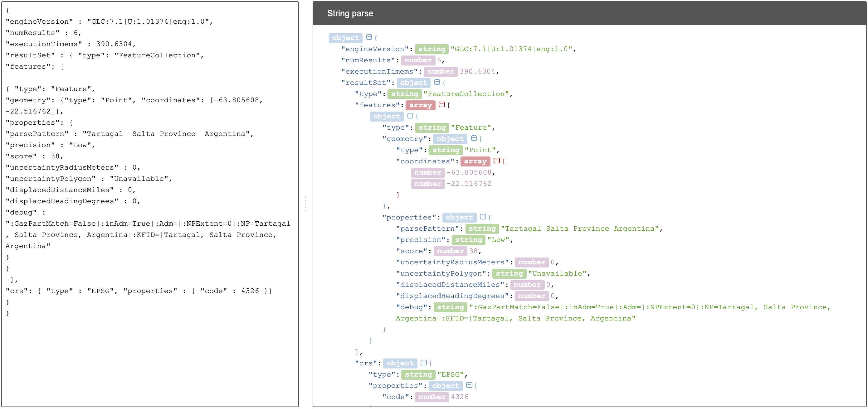Click the -22.516762 coordinate in tree
The width and height of the screenshot is (868, 409).
click(469, 184)
